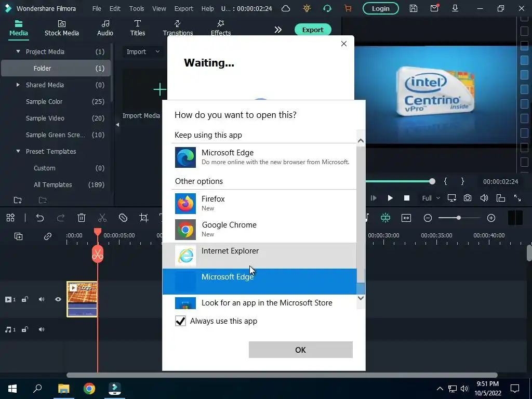
Task: Click the link clips chain icon
Action: point(47,236)
